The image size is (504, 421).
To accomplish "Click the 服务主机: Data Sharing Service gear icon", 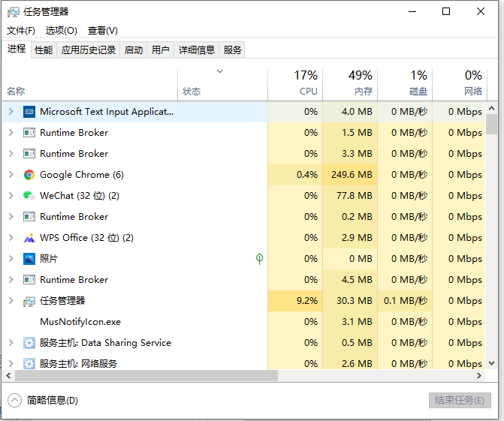I will [x=29, y=343].
